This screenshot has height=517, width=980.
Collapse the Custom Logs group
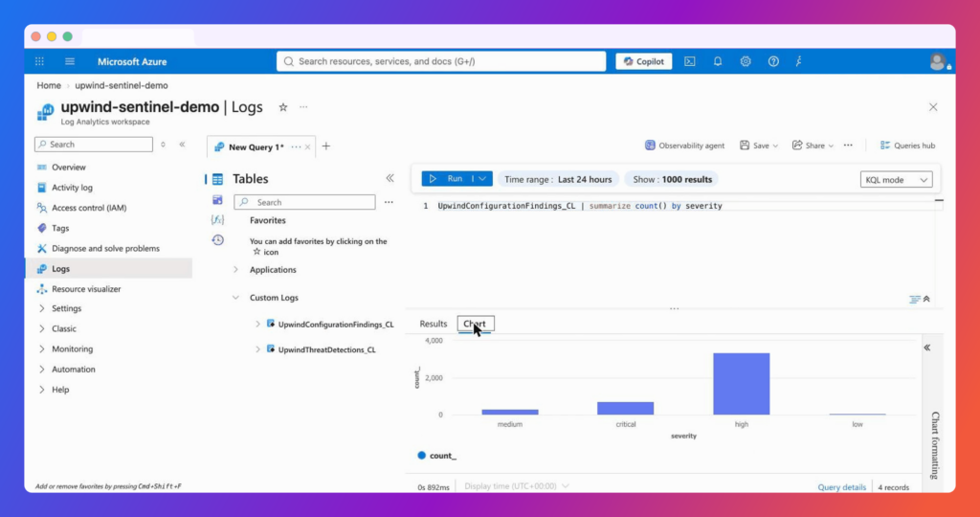[235, 298]
